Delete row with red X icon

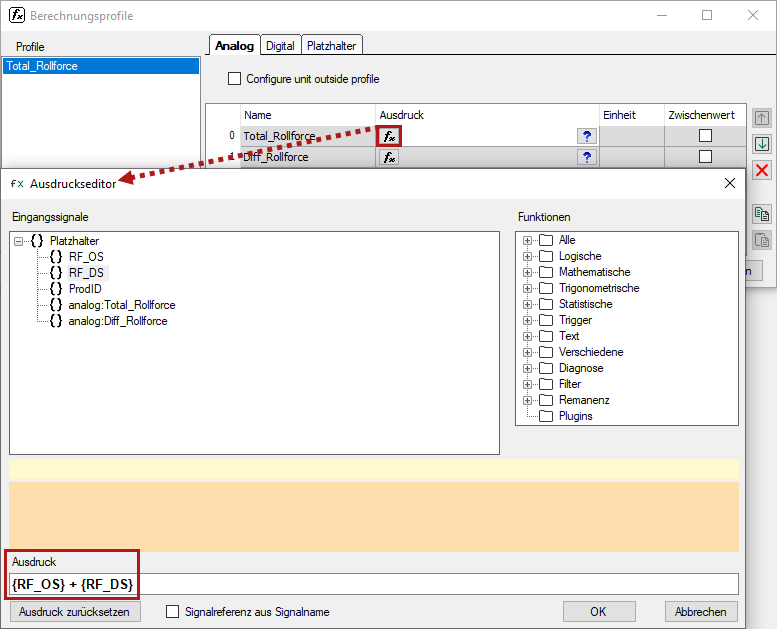pos(762,171)
